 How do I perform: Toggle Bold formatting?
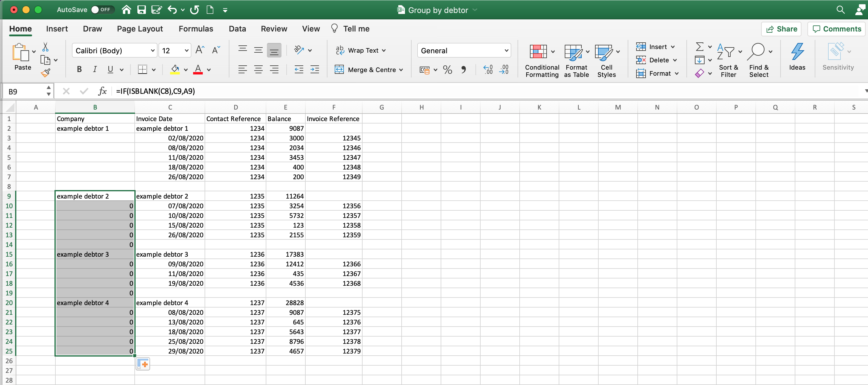(79, 69)
